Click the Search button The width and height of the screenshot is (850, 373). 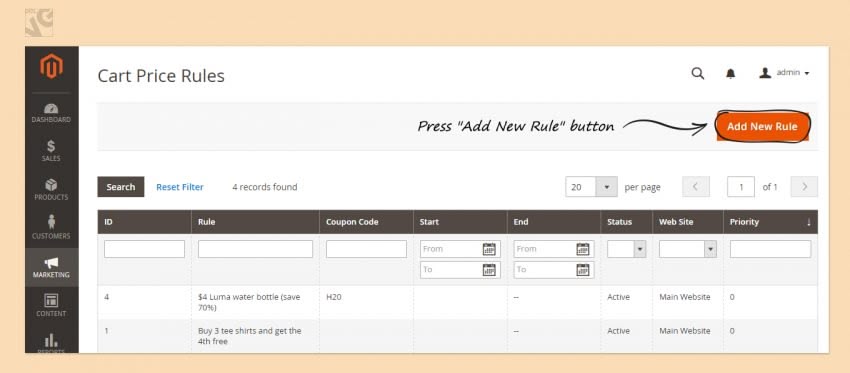coord(121,186)
